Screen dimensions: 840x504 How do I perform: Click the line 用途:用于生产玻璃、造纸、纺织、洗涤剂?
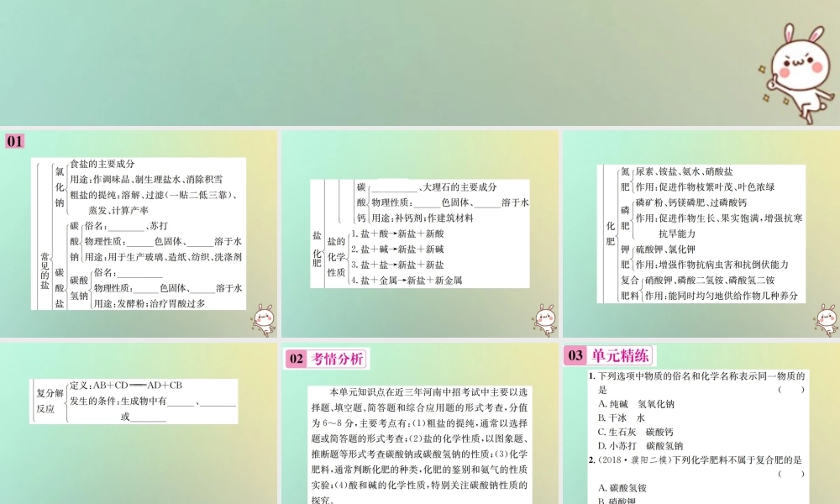point(163,257)
